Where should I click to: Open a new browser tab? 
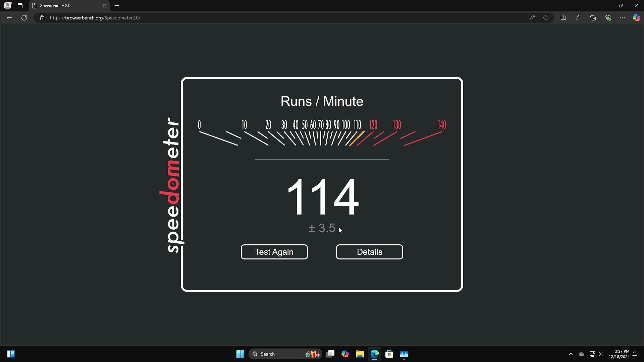click(x=117, y=6)
